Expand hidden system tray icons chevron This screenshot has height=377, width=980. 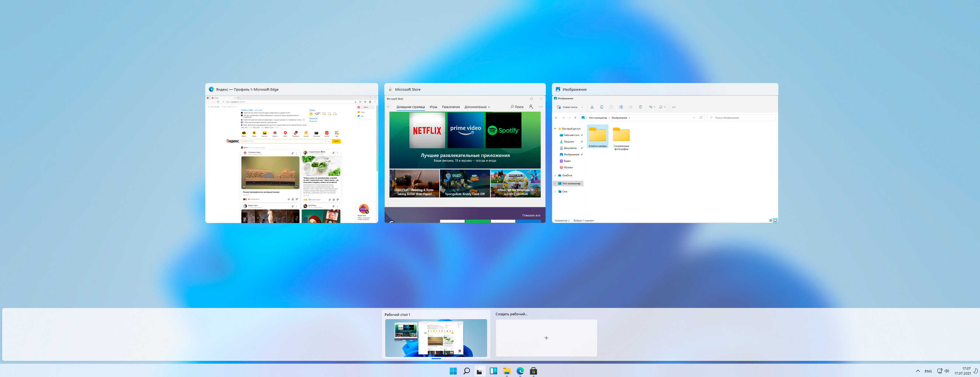(918, 371)
